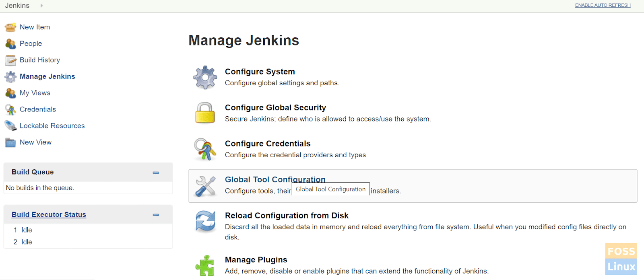Click the New Item box icon

tap(10, 27)
